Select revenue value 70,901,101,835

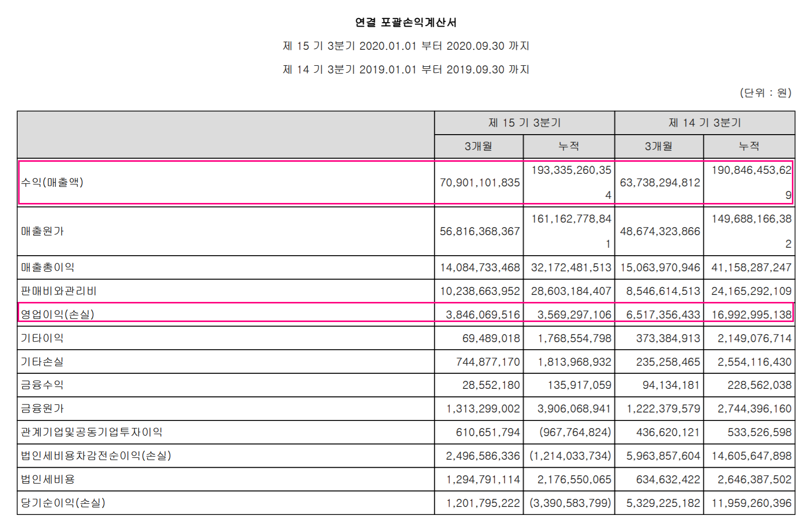coord(480,182)
